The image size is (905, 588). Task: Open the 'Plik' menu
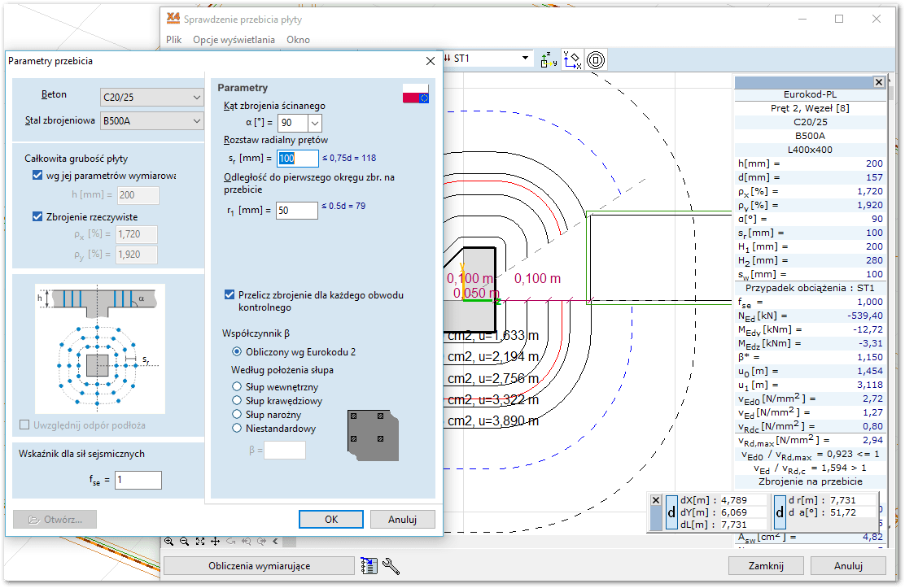click(174, 40)
